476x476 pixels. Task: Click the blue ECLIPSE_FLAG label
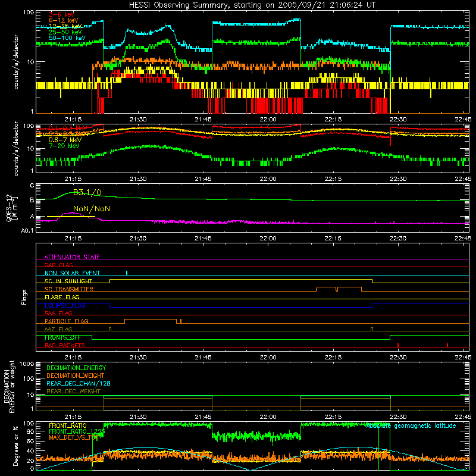(x=65, y=305)
